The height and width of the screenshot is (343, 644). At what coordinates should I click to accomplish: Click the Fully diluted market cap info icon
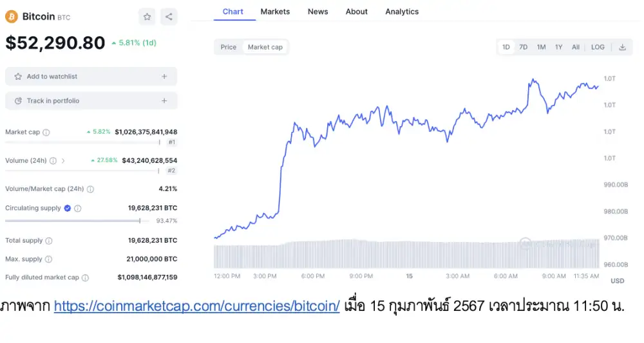click(85, 278)
